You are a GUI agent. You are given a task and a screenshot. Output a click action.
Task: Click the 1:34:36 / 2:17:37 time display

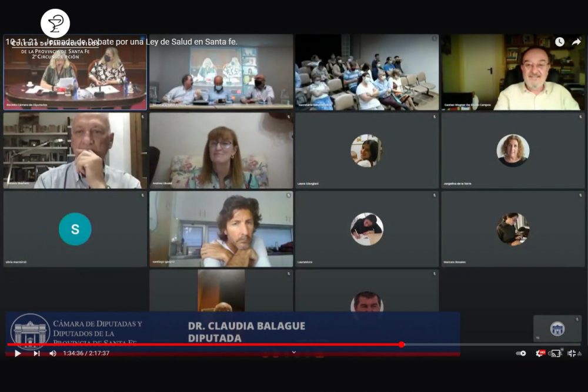pos(86,353)
